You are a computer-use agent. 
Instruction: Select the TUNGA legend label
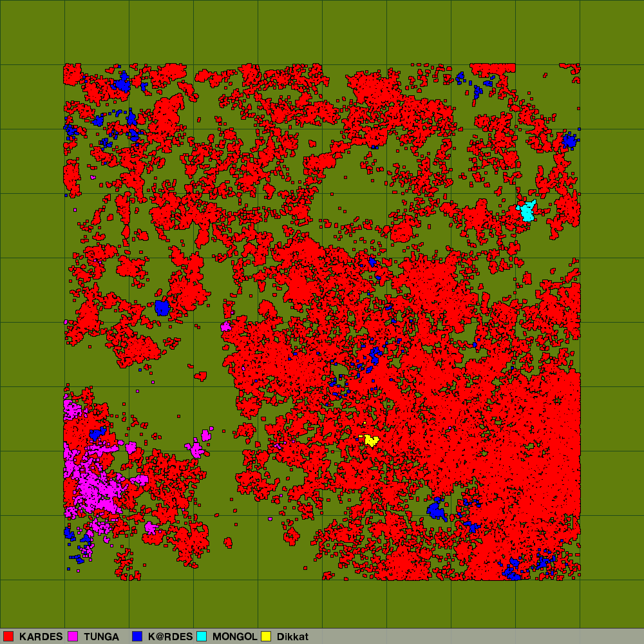[x=101, y=637]
